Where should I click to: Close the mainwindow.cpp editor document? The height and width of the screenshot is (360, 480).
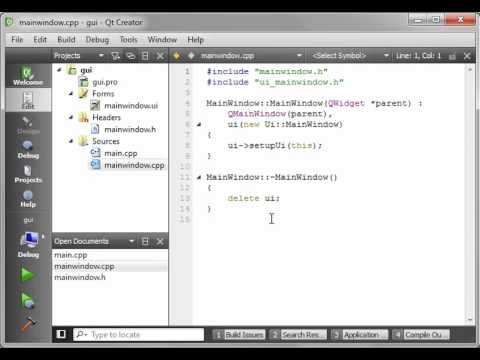point(467,56)
